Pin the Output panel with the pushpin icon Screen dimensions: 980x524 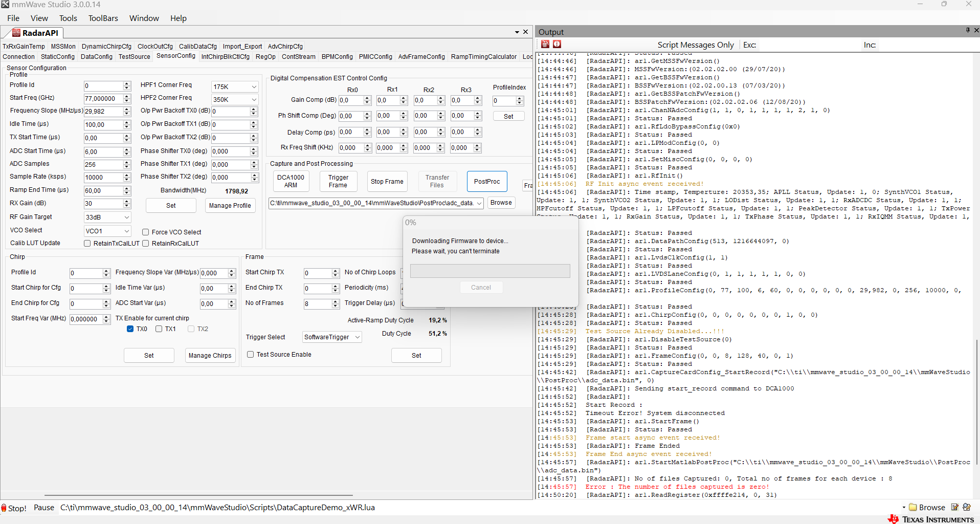tap(968, 31)
